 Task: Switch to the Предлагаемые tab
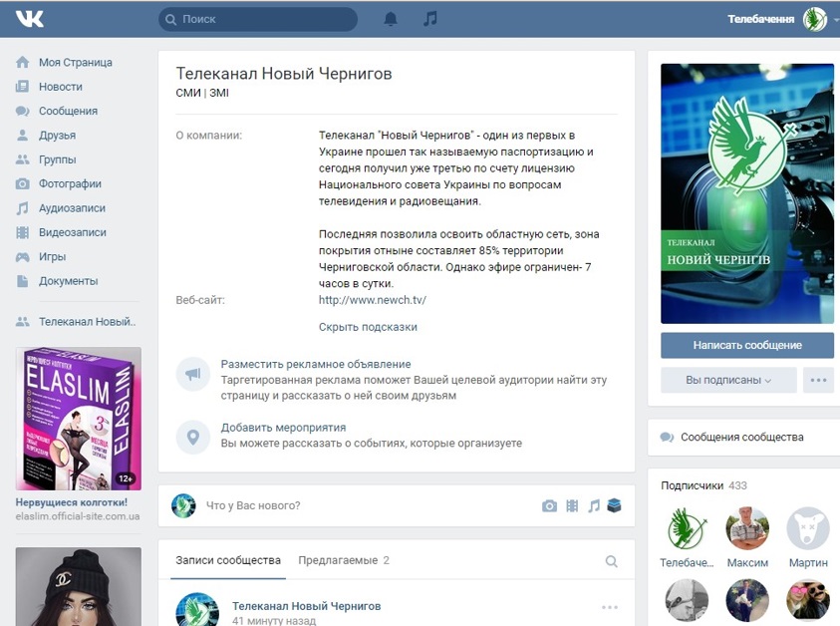pyautogui.click(x=344, y=560)
